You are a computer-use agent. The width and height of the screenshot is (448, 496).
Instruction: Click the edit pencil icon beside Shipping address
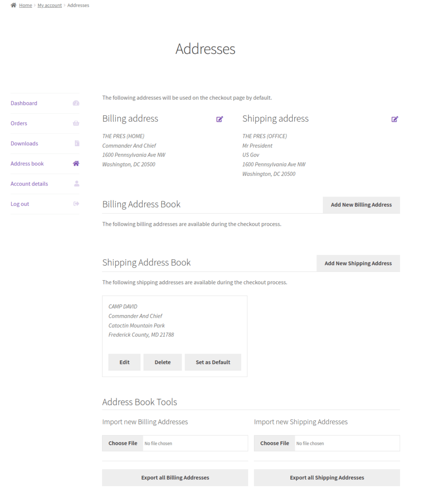pyautogui.click(x=395, y=119)
